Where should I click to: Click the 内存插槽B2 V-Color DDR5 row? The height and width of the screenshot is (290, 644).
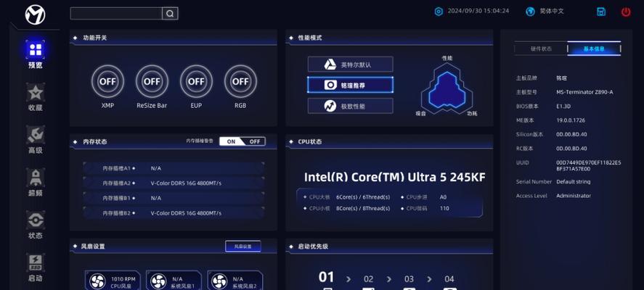(x=174, y=213)
